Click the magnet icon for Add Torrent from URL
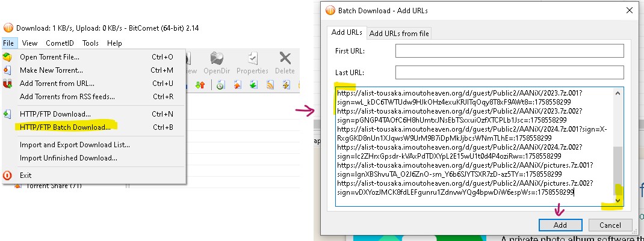The image size is (644, 241). 8,84
